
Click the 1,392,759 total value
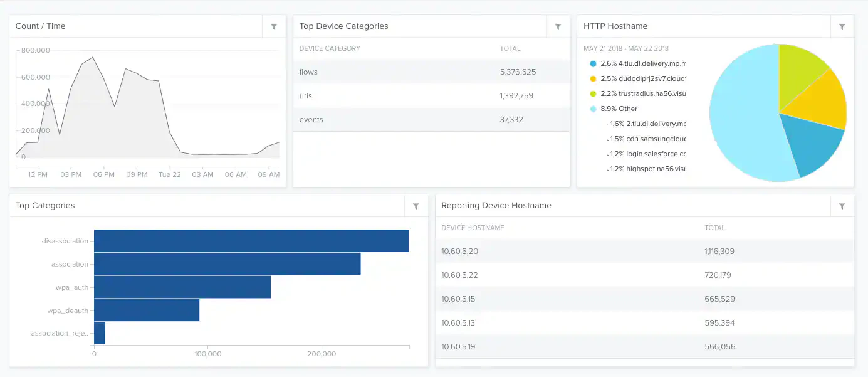pos(516,96)
